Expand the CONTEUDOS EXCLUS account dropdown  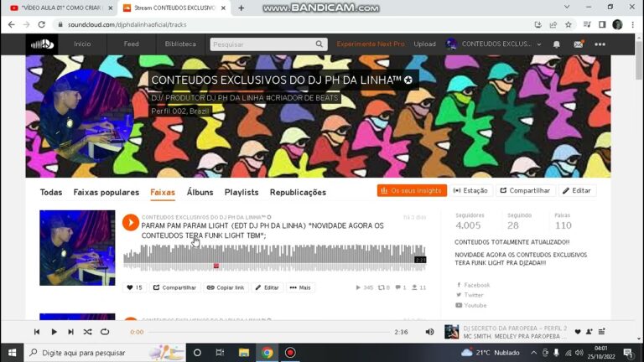[539, 44]
